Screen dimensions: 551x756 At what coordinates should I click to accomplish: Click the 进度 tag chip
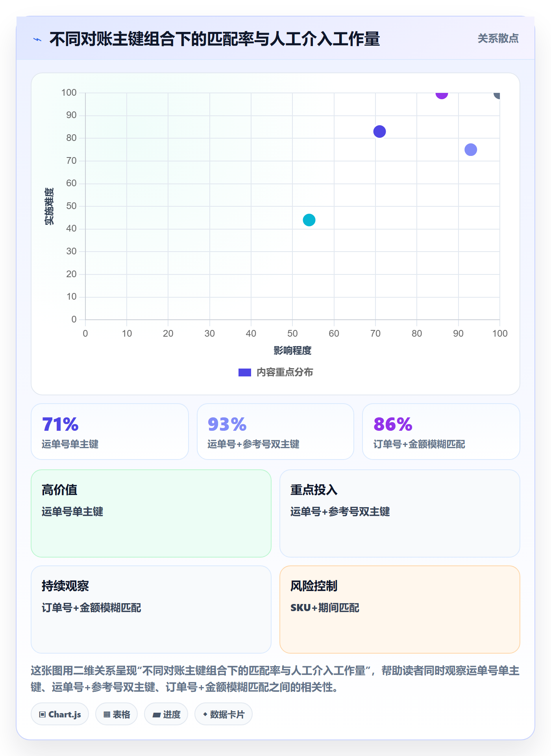[166, 714]
